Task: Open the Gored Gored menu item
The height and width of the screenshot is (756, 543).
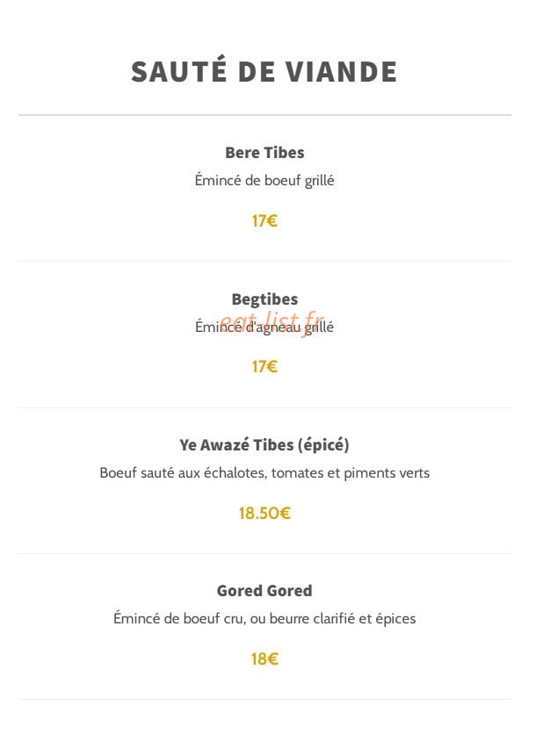Action: click(x=264, y=591)
